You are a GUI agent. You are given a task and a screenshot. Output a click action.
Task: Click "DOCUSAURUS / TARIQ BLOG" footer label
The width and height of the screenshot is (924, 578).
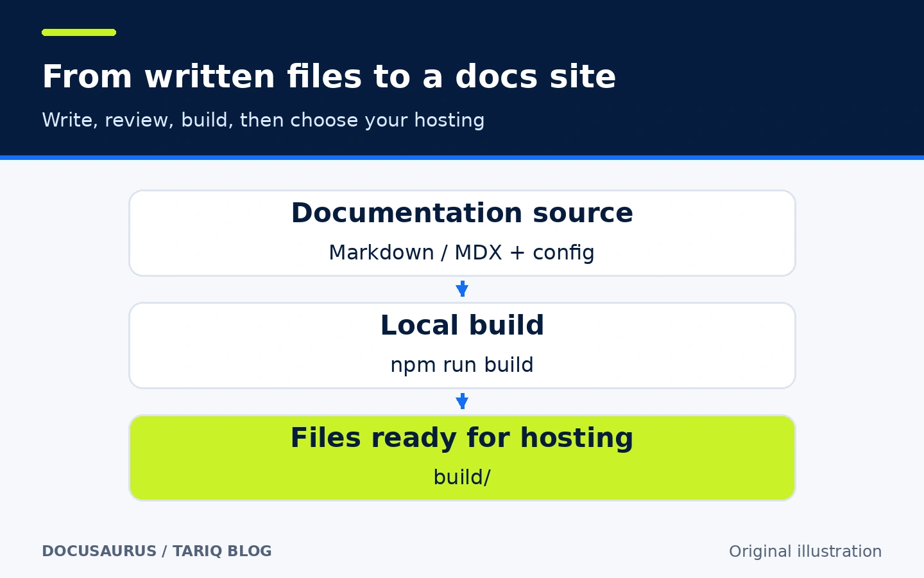coord(157,551)
